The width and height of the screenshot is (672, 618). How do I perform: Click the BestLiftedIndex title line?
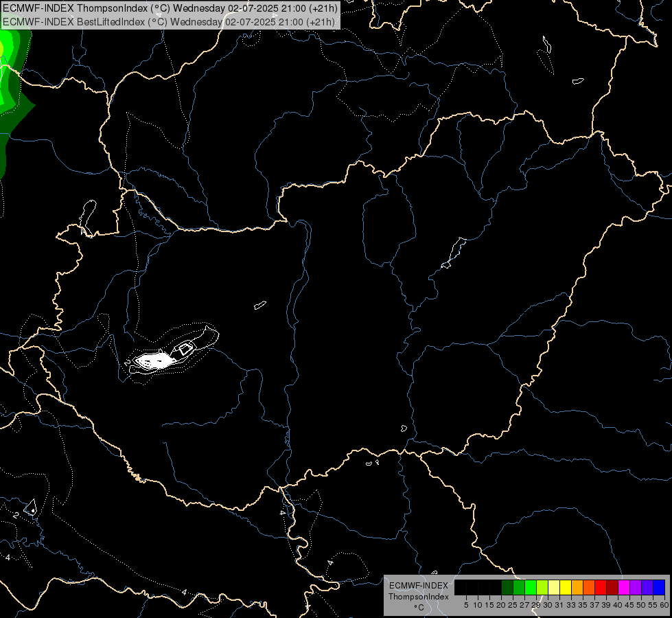(168, 21)
